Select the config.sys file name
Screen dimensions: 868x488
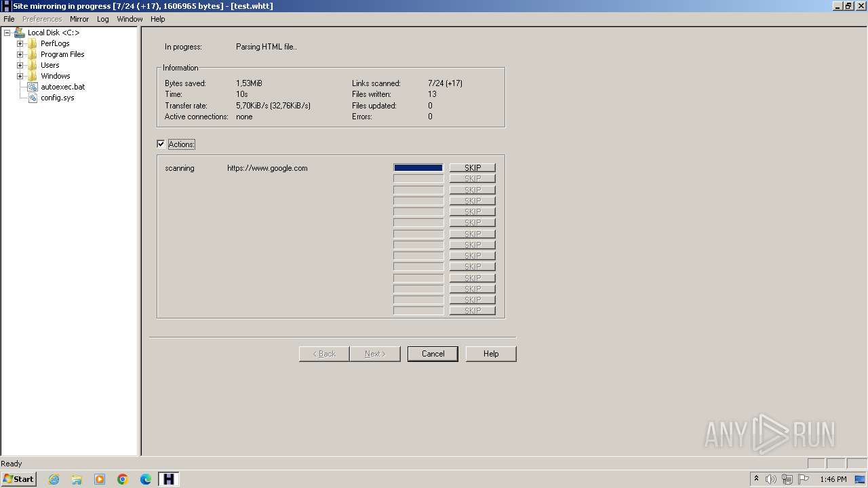click(x=58, y=98)
